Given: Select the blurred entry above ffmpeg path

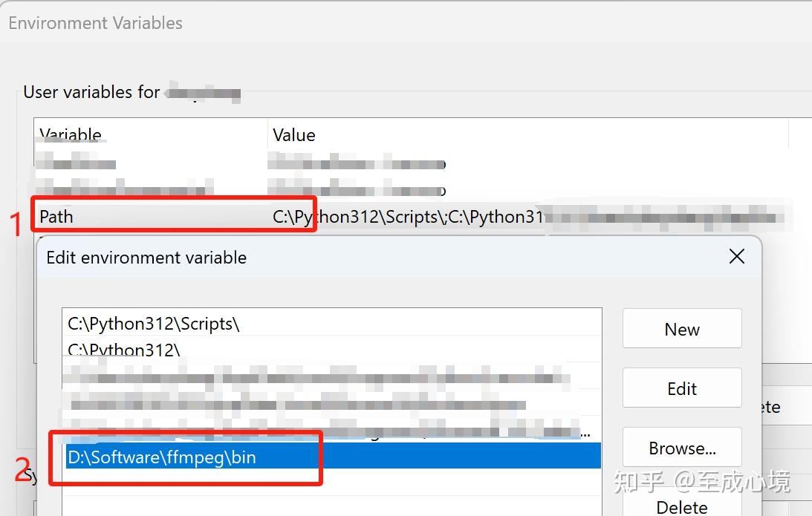Looking at the screenshot, I should (223, 432).
